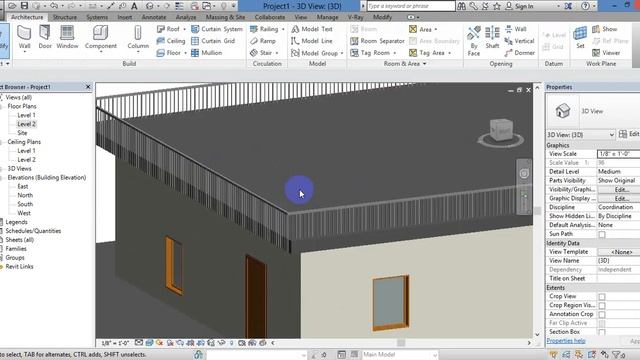Select the Model Text tool
Viewport: 640px width, 360px height.
(x=312, y=29)
